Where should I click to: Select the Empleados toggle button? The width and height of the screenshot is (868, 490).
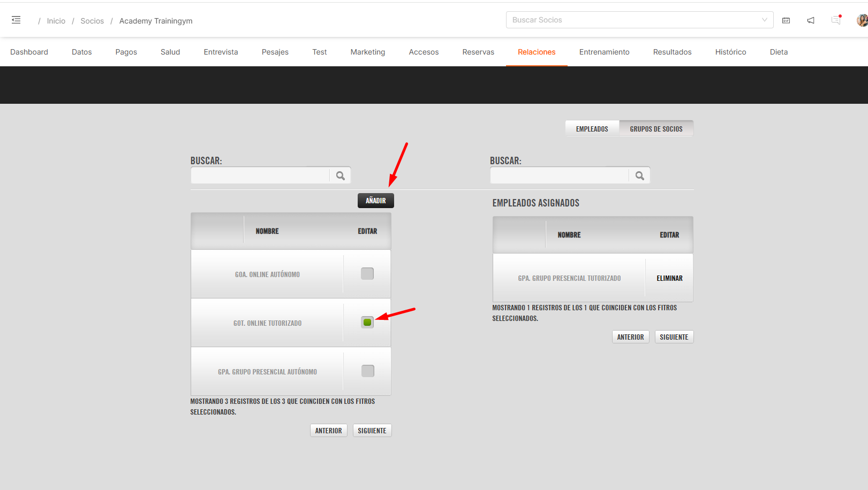[592, 129]
